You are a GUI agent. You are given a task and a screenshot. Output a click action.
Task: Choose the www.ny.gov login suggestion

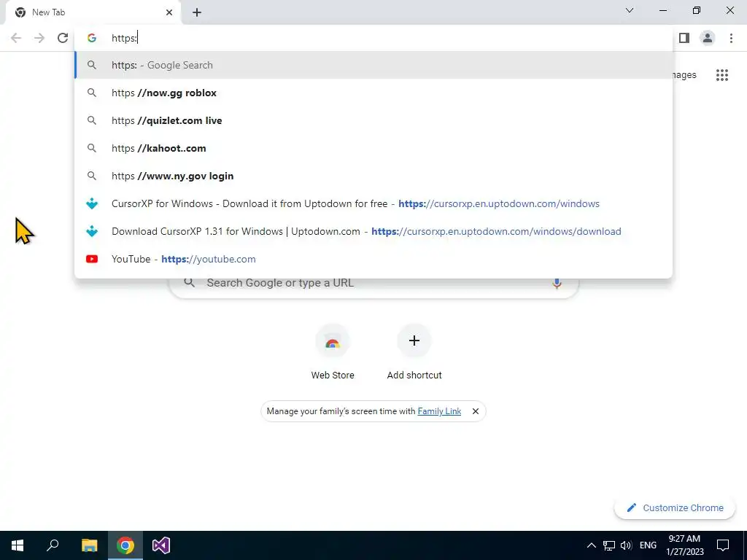tap(373, 176)
